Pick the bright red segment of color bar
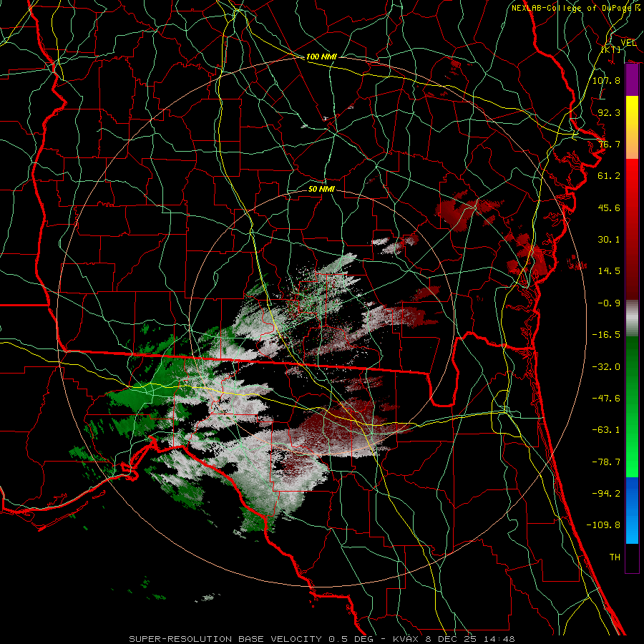The image size is (644, 644). tap(632, 229)
